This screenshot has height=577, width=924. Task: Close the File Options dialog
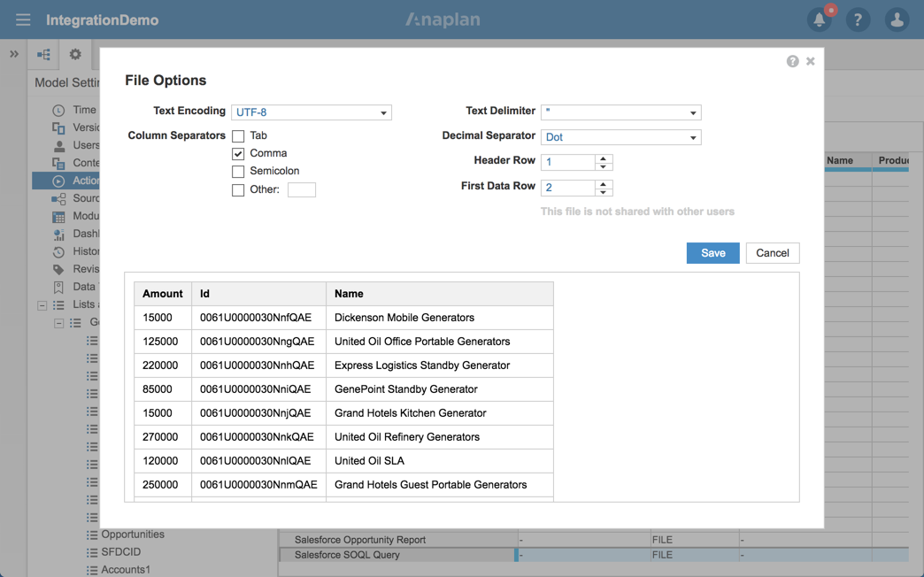tap(810, 61)
